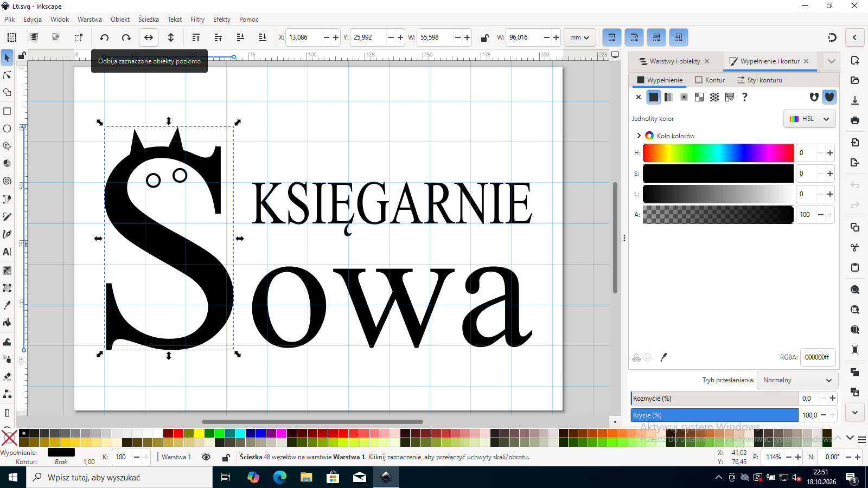
Task: Close the Wypełnienie i kontur panel
Action: click(806, 61)
